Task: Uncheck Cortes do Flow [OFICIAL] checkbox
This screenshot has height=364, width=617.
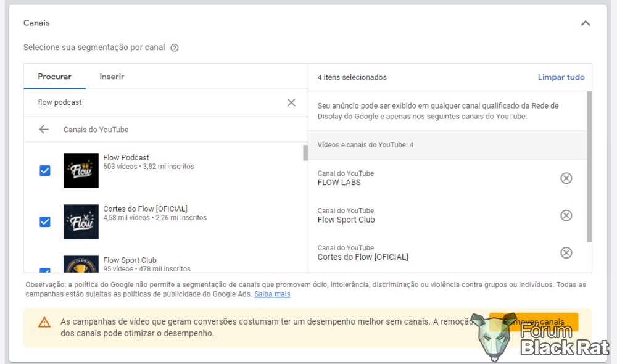Action: coord(45,221)
